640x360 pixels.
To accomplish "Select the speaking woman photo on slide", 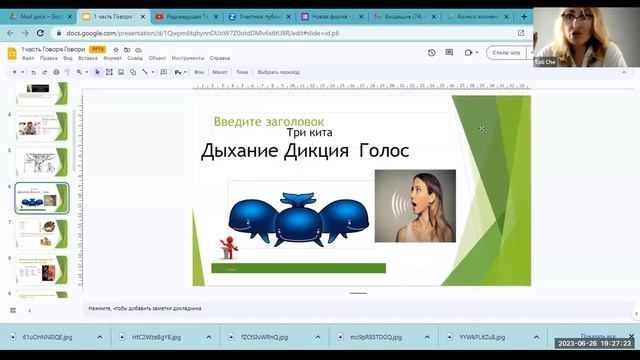I will pyautogui.click(x=415, y=206).
